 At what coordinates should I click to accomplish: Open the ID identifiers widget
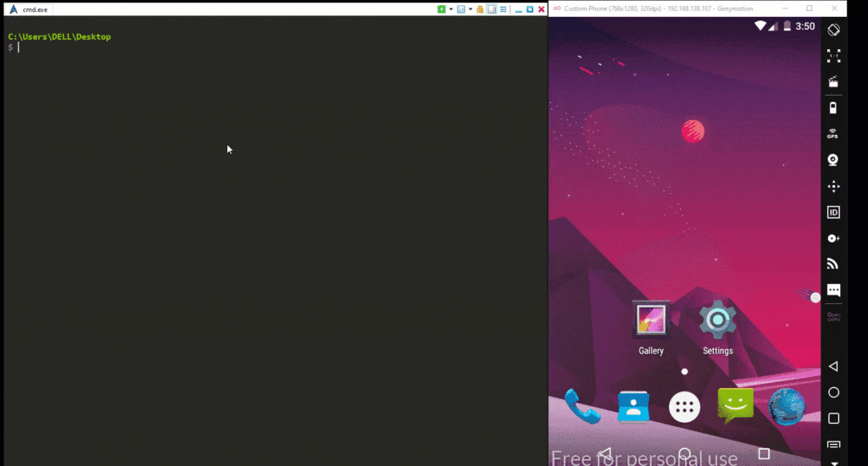point(834,213)
